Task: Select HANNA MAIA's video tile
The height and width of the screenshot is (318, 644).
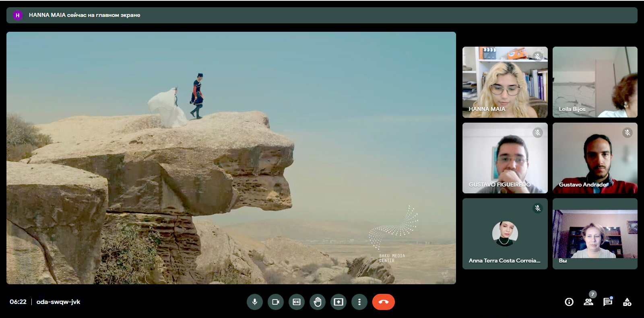Action: pyautogui.click(x=505, y=82)
